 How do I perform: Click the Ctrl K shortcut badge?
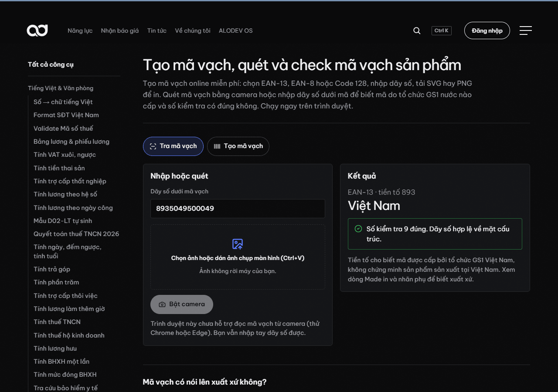coord(442,30)
